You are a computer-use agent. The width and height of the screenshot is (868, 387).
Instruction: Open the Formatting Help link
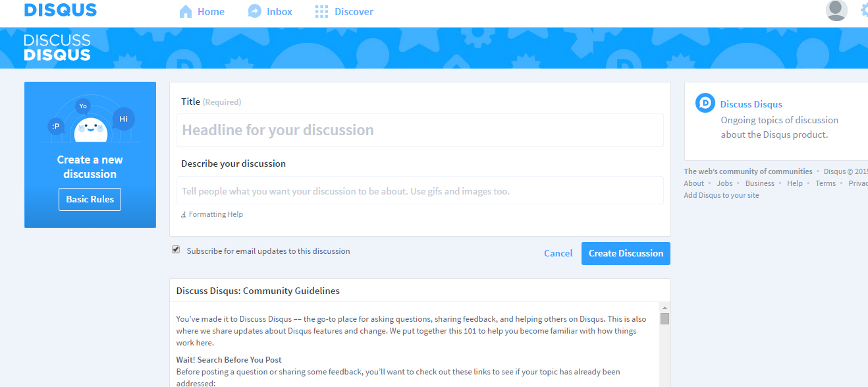[x=216, y=214]
